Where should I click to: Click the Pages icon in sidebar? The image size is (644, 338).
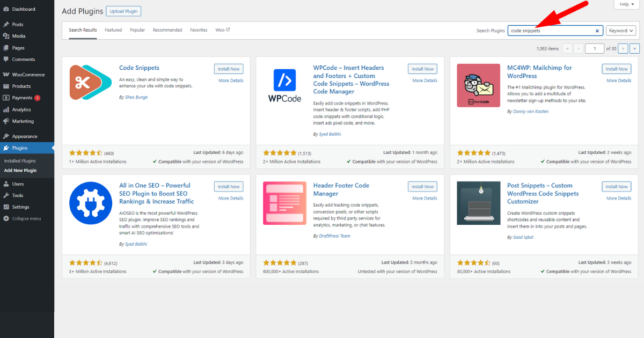click(6, 48)
